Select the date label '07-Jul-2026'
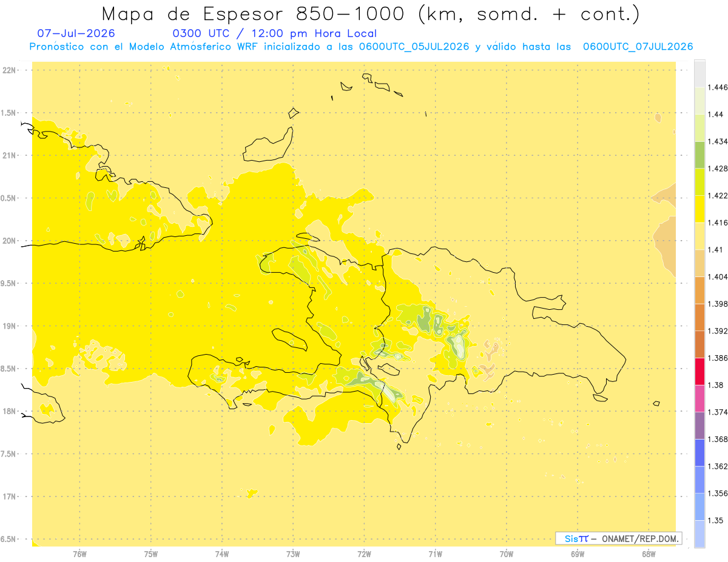 [x=76, y=33]
